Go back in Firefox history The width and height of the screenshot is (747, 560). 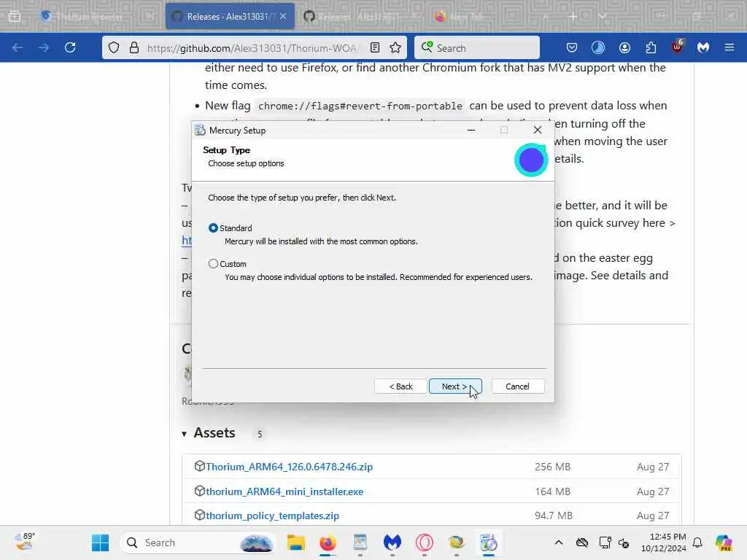(18, 47)
